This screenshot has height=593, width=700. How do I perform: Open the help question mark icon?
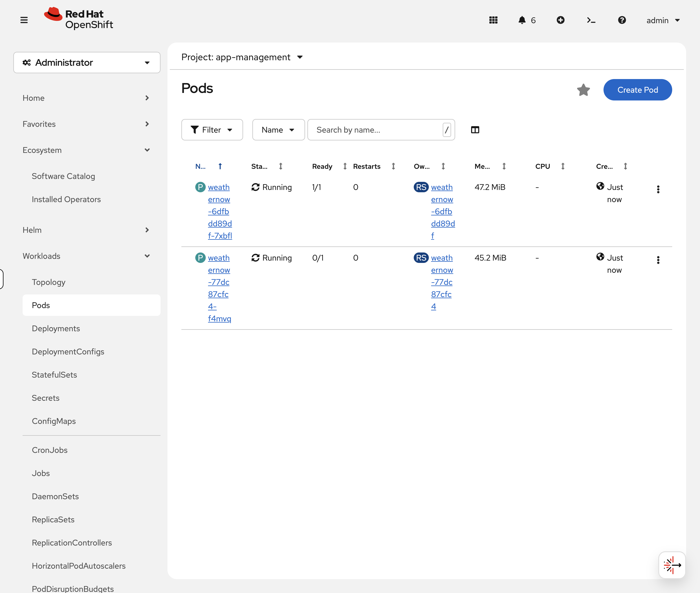(621, 20)
